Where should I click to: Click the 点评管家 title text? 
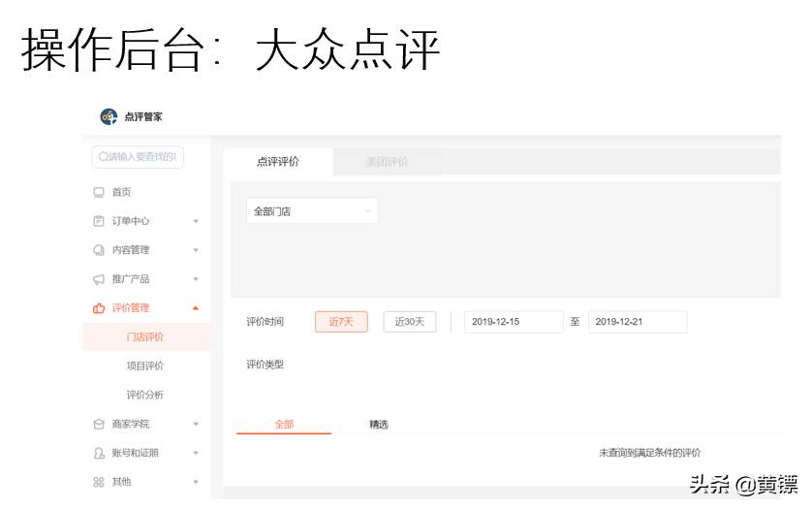[x=143, y=117]
